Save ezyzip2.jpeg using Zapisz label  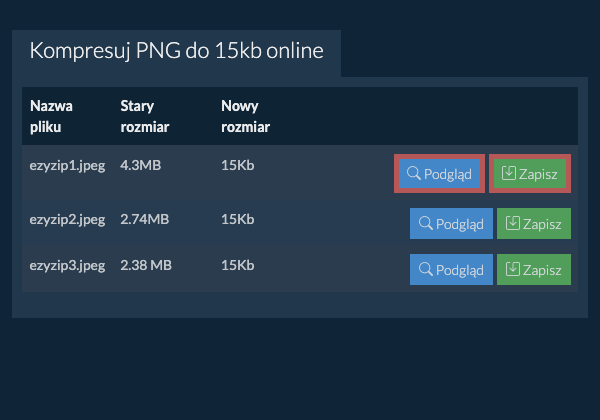(x=542, y=224)
